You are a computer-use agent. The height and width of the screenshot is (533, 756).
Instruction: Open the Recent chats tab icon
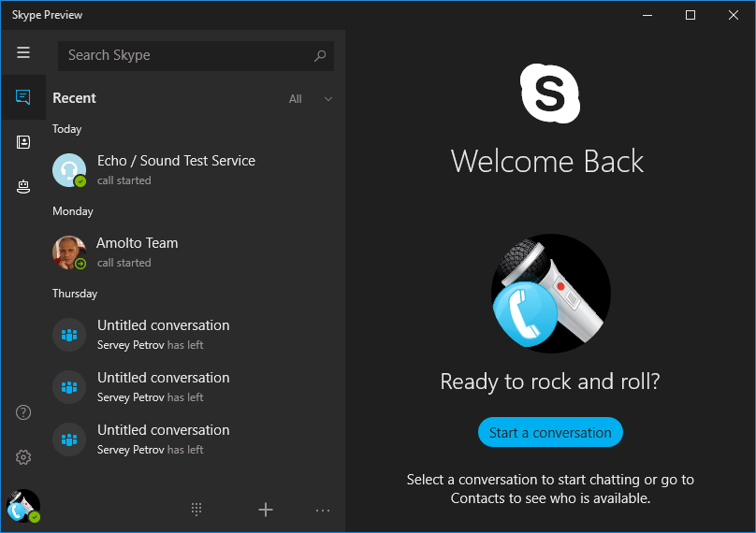coord(23,97)
